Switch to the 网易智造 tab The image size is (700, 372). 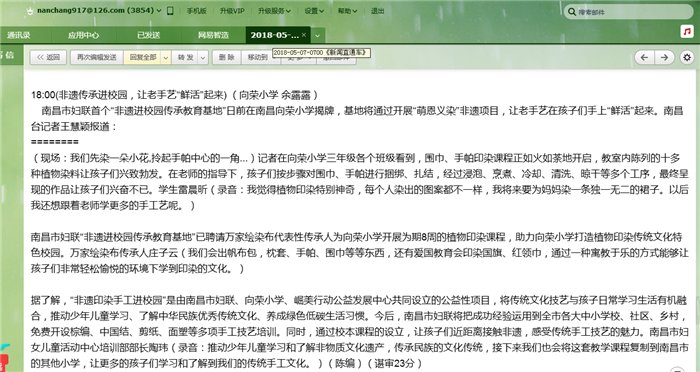(x=213, y=35)
